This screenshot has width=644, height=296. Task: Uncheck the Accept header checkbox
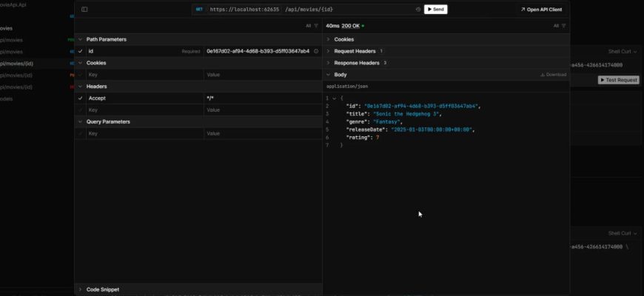[80, 98]
